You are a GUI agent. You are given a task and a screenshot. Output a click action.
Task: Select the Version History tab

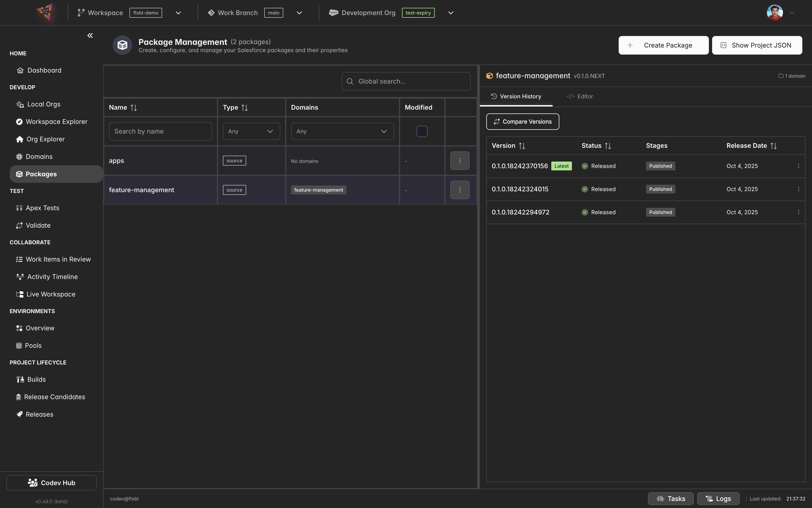[x=516, y=96]
